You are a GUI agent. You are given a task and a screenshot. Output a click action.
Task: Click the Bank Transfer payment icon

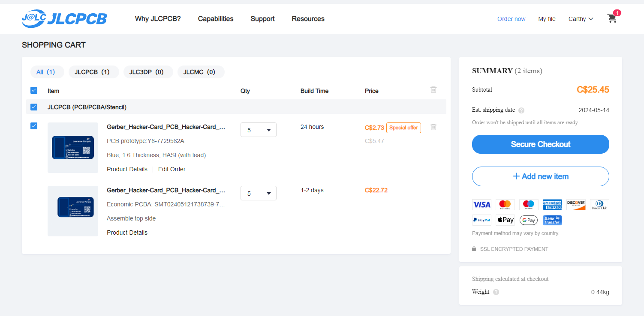(x=552, y=220)
